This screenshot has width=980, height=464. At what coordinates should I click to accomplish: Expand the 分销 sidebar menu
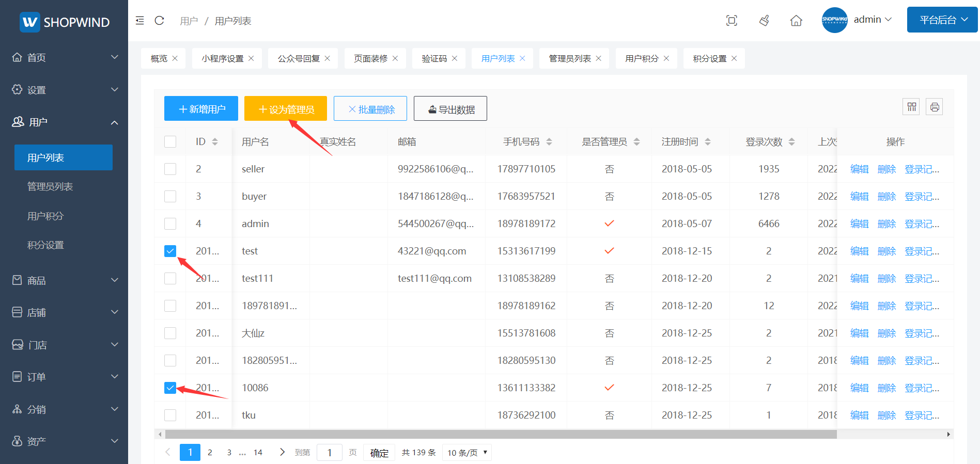[64, 409]
